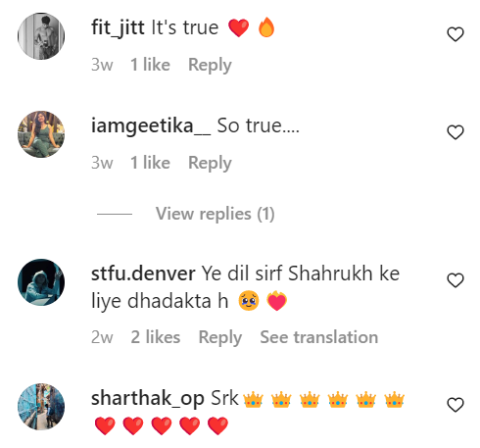View 2 likes on stfu.denver's comment
480x448 pixels.
(156, 337)
